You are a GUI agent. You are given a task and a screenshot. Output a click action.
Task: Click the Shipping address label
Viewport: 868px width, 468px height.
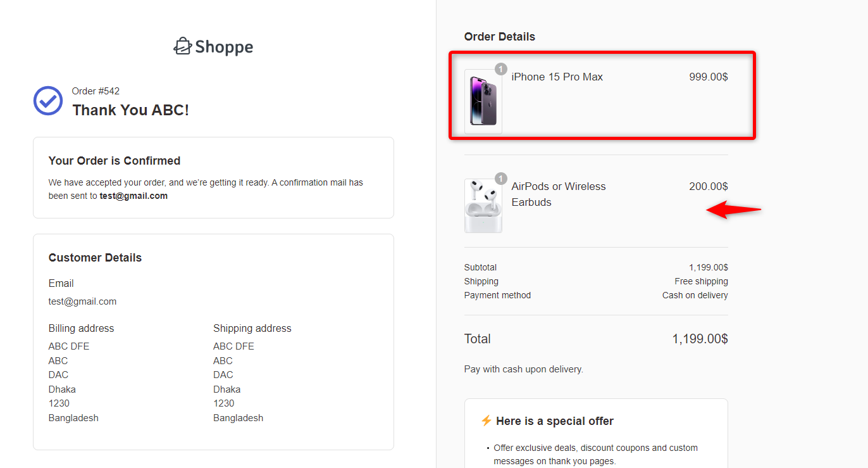252,328
